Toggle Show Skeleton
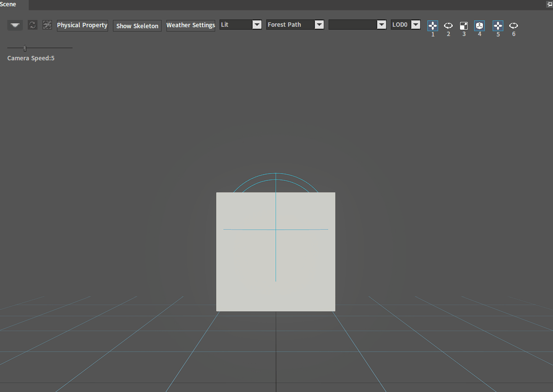 pos(137,26)
